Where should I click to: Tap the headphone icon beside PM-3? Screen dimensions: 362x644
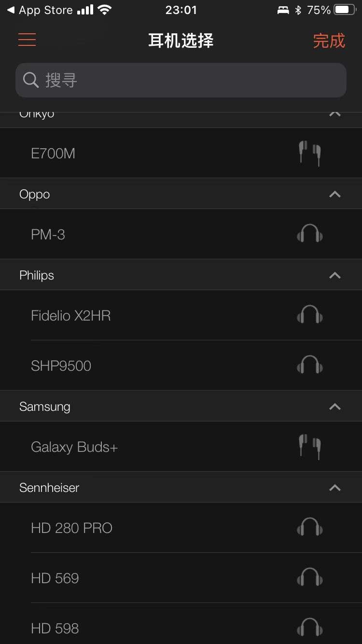[x=309, y=234]
